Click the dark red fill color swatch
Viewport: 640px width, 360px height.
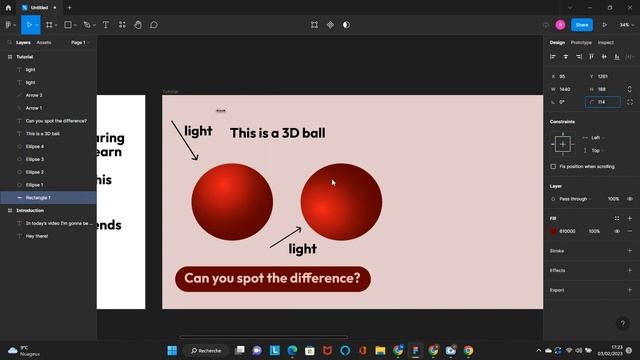tap(553, 231)
